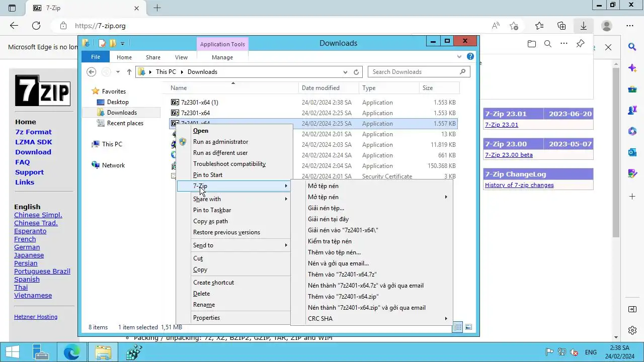The width and height of the screenshot is (644, 362).
Task: Click the Edge back arrow button
Action: point(14,26)
